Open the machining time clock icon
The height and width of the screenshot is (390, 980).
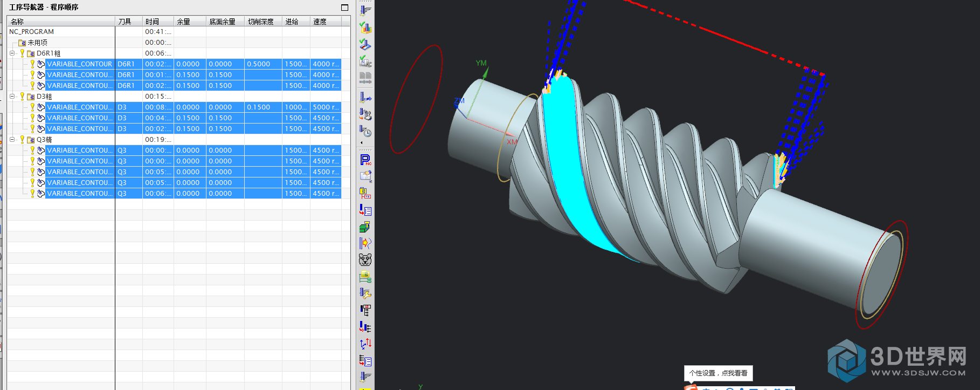(365, 131)
